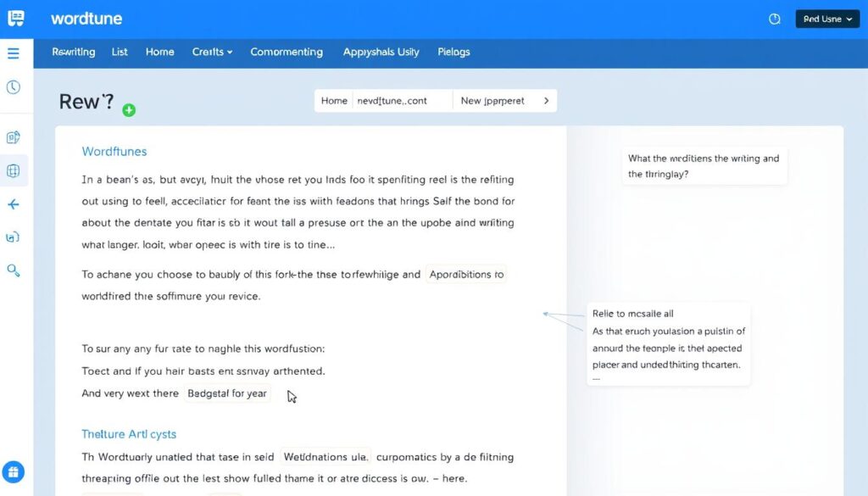
Task: Click the Aporɑibitions to highlighted suggestion
Action: tap(466, 275)
